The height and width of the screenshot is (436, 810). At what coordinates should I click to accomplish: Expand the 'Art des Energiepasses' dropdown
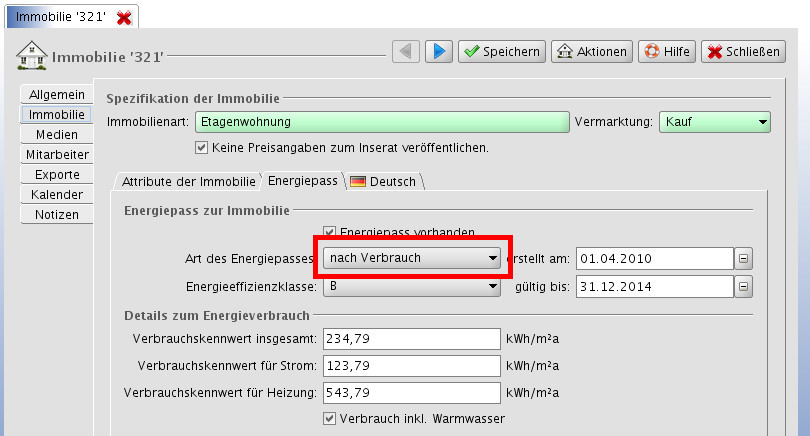point(411,258)
